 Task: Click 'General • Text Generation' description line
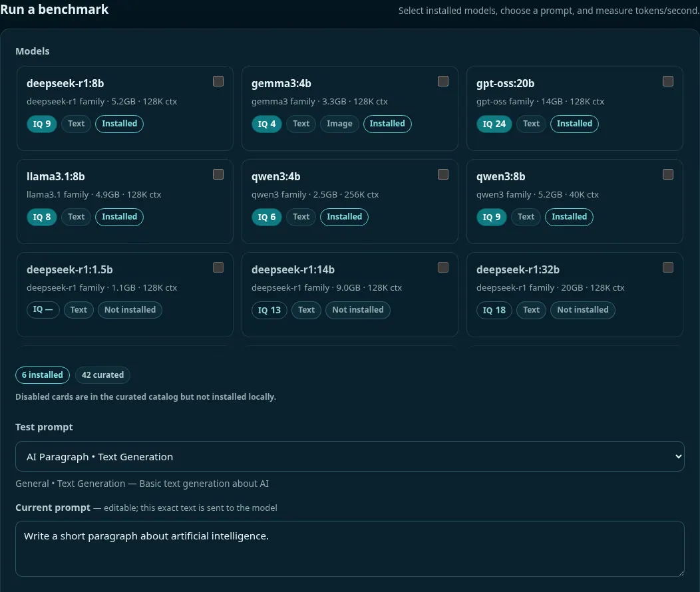point(142,484)
